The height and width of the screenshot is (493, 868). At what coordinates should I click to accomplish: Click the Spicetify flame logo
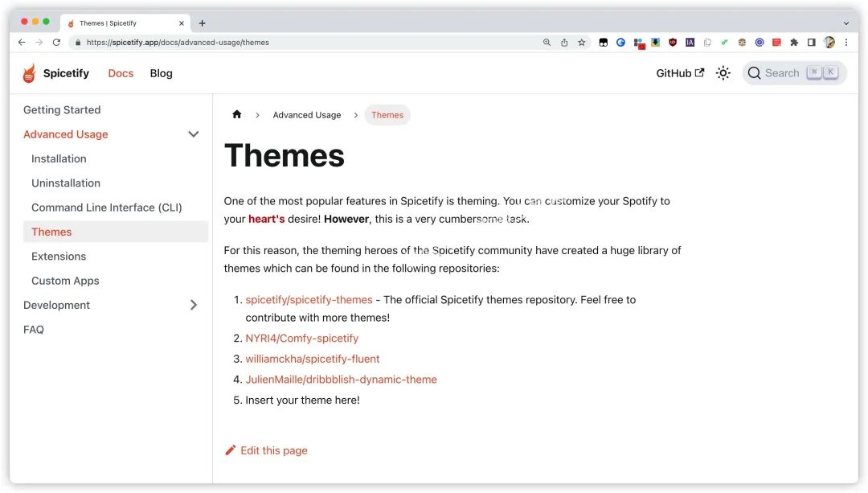coord(30,73)
